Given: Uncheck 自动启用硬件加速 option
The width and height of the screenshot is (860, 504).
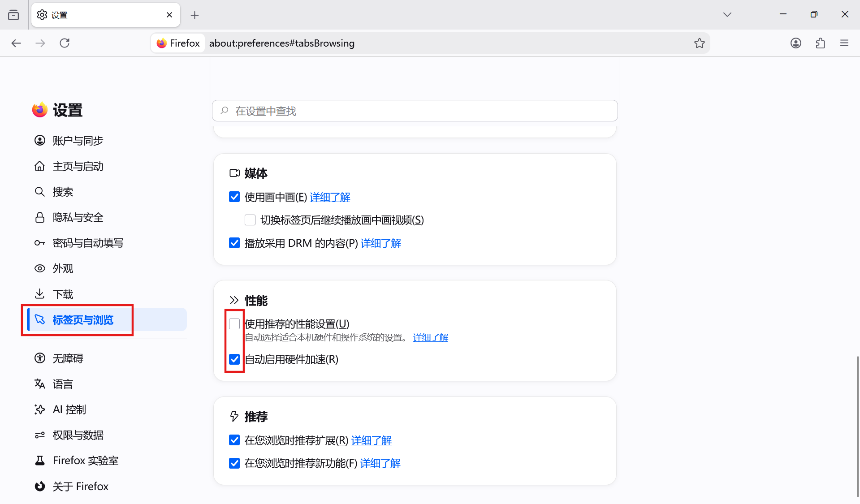Looking at the screenshot, I should (x=234, y=359).
